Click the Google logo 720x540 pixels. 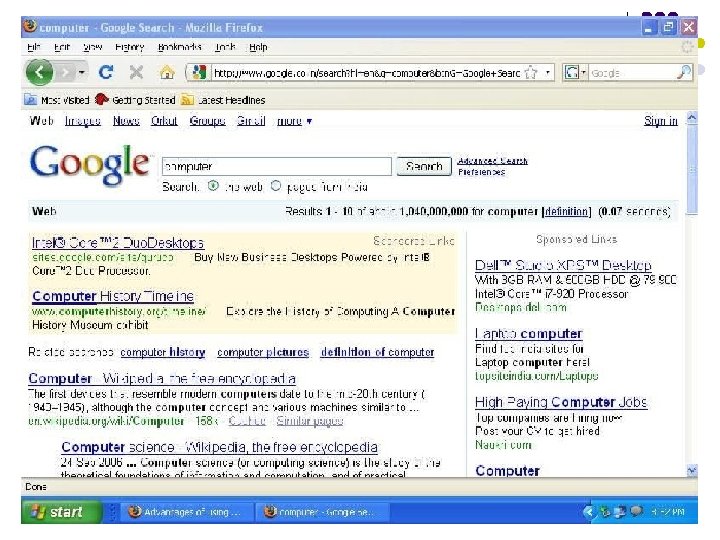click(90, 164)
